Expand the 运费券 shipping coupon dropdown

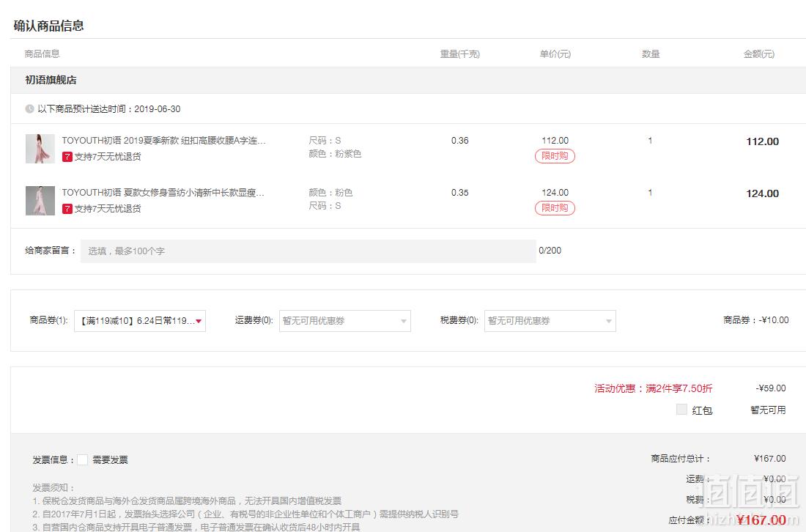tap(345, 321)
